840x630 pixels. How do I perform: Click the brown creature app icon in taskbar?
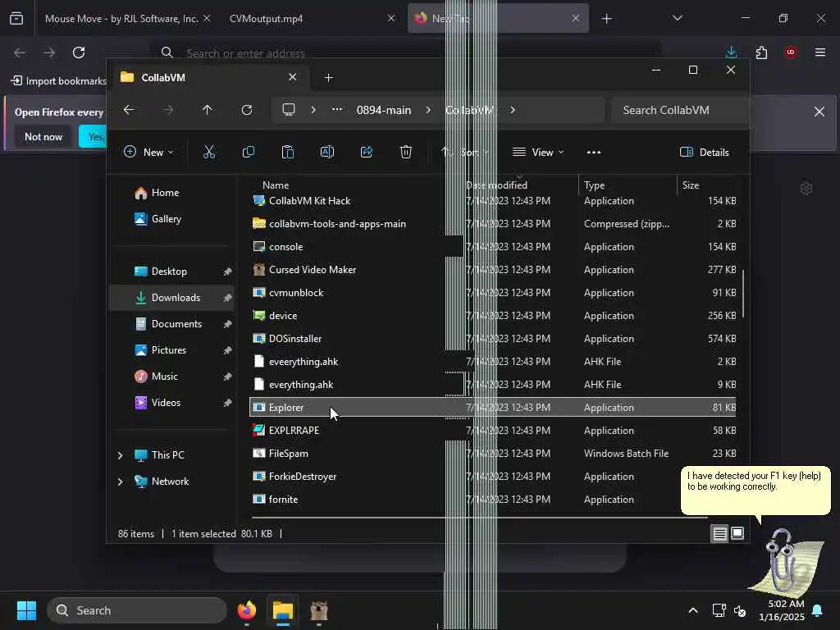coord(319,610)
